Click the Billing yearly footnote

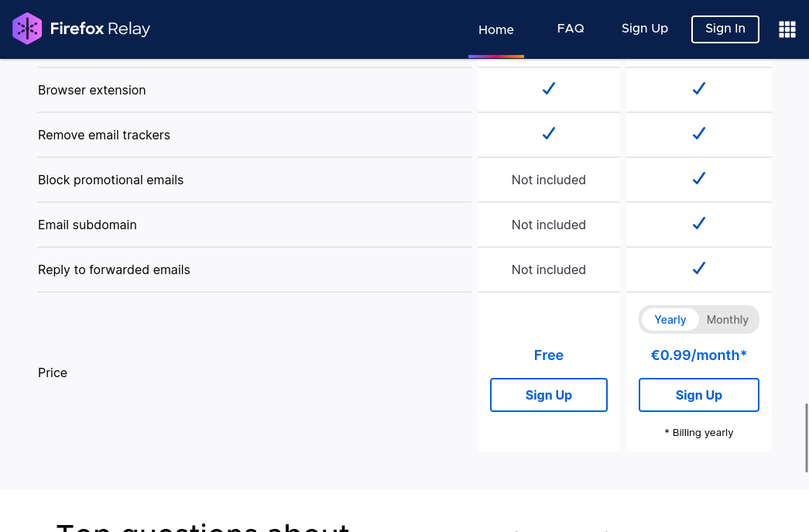[x=698, y=432]
